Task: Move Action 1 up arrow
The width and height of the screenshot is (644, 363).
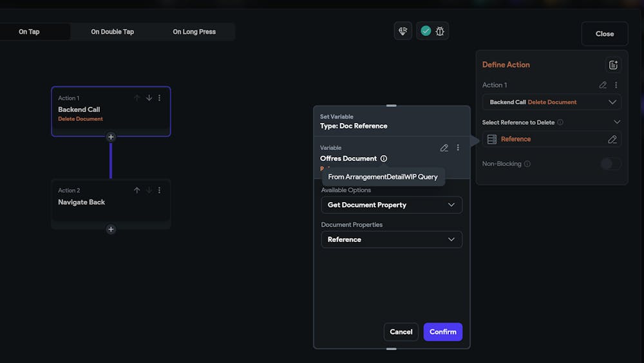Action: (x=137, y=98)
